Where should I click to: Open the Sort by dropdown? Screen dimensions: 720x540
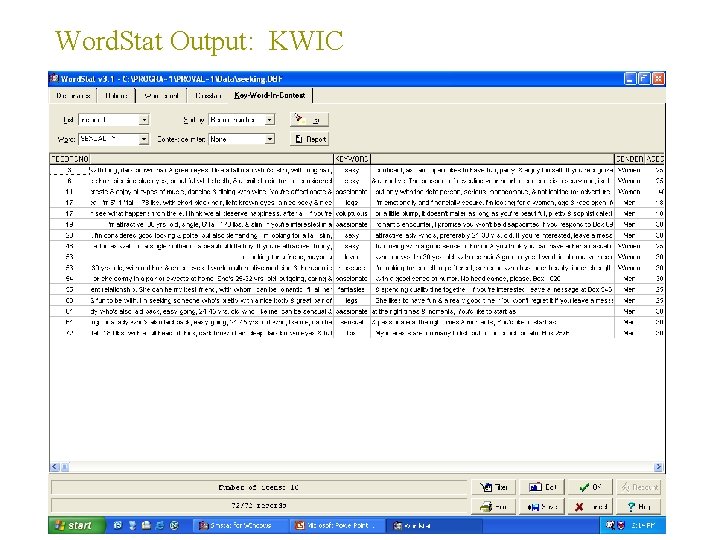point(270,120)
